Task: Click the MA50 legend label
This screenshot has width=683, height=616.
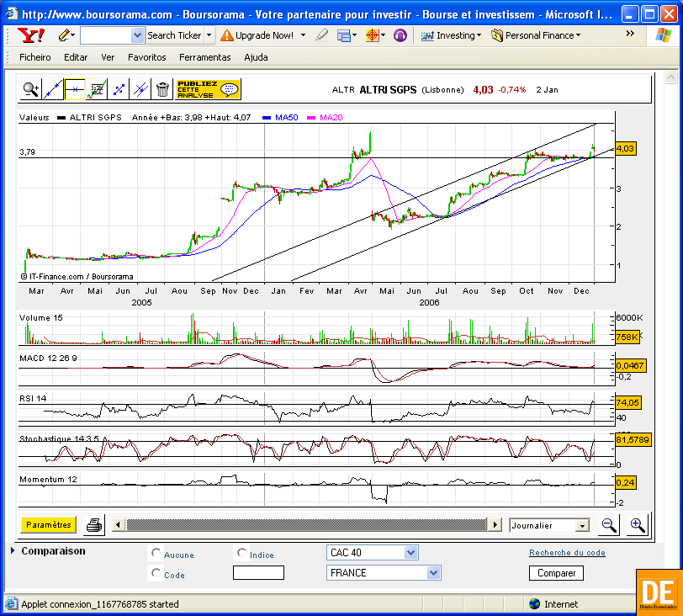Action: (286, 117)
